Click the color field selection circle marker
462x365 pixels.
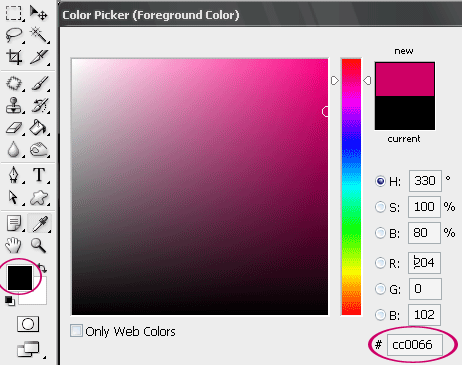326,112
